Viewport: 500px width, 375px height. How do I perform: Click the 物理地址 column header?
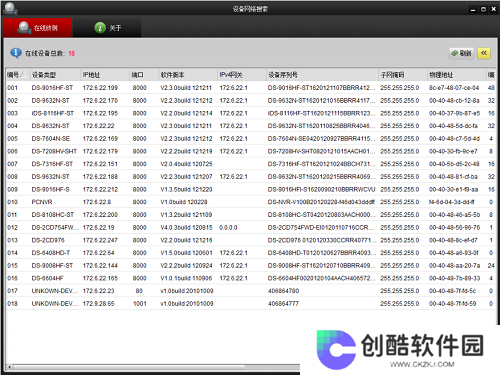pos(457,75)
